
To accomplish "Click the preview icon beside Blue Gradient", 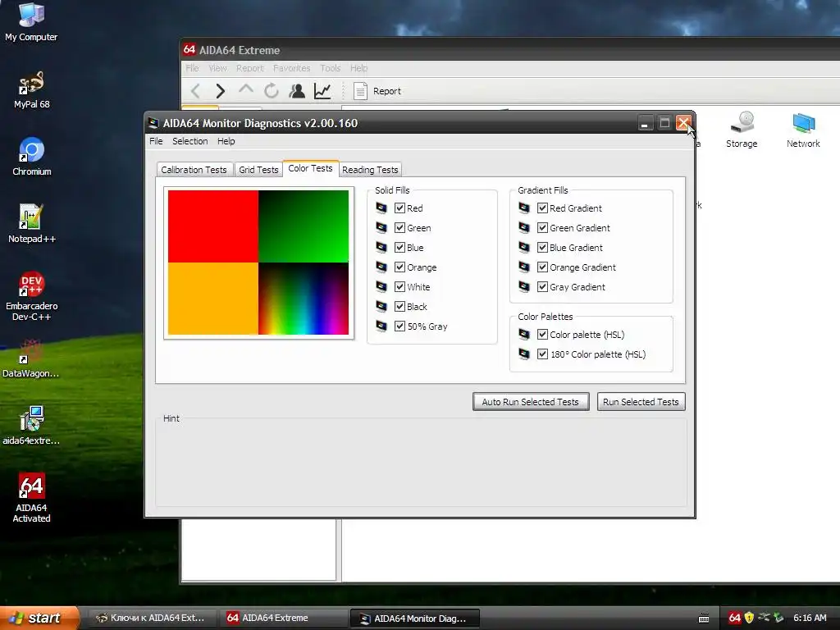I will 524,248.
